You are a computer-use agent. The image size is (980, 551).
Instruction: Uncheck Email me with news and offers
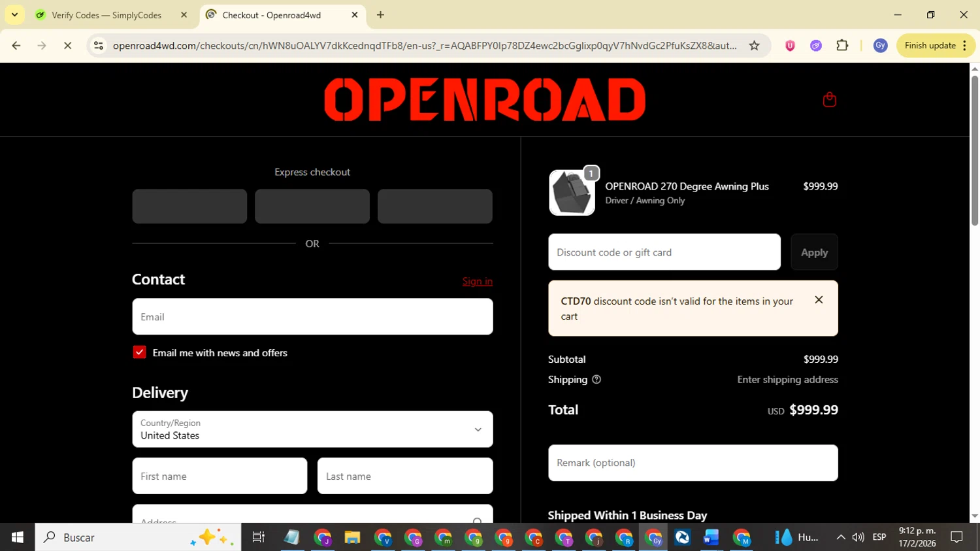pyautogui.click(x=139, y=352)
